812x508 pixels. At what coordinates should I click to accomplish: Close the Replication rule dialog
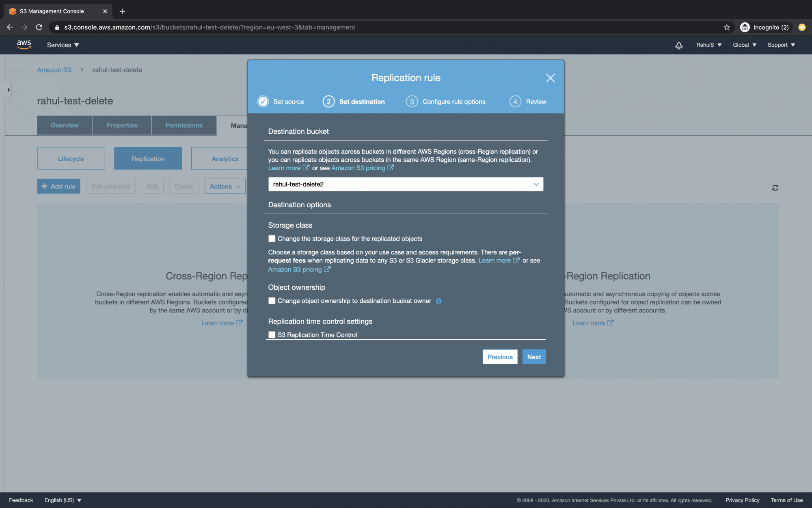pos(551,78)
